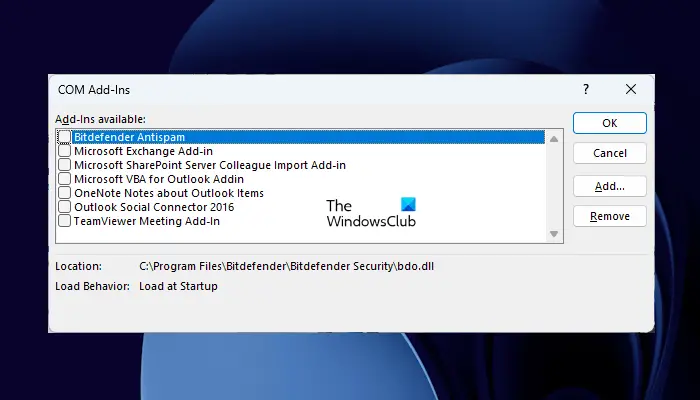Toggle Outlook Social Connector 2016 checkbox
Image resolution: width=700 pixels, height=400 pixels.
(64, 207)
